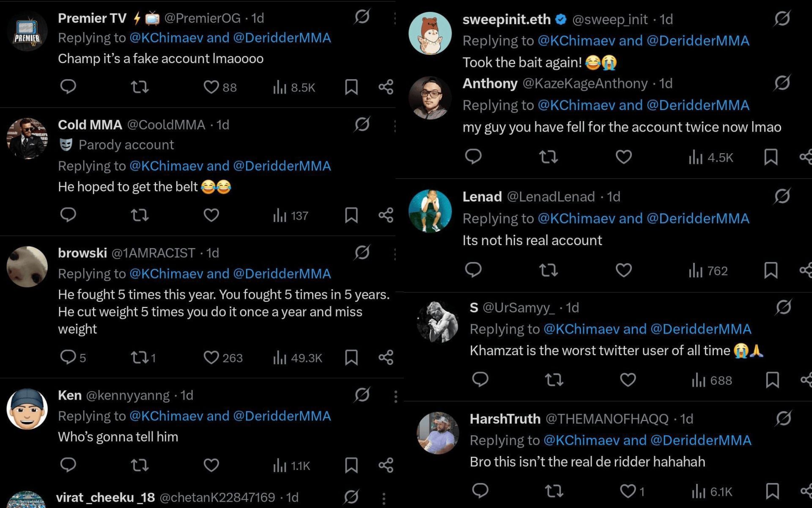Repost S's worst twitter user tweet
The image size is (812, 508).
(554, 380)
